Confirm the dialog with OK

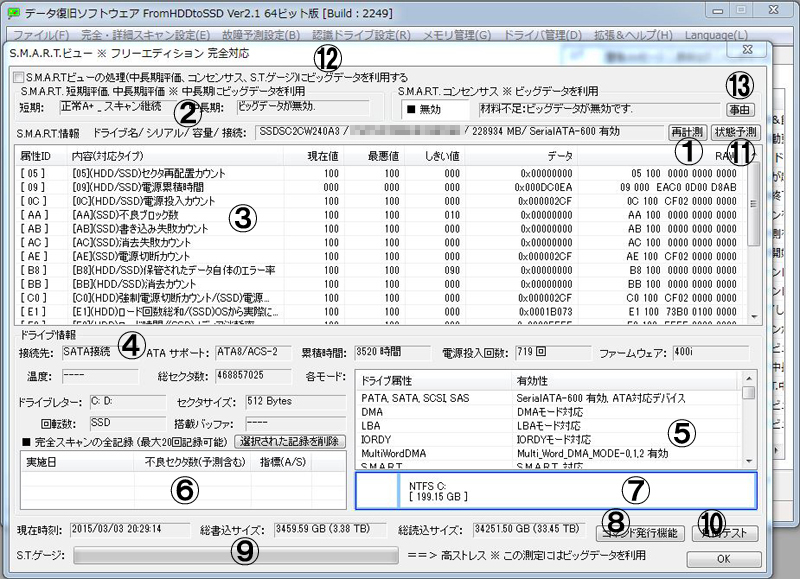coord(723,559)
